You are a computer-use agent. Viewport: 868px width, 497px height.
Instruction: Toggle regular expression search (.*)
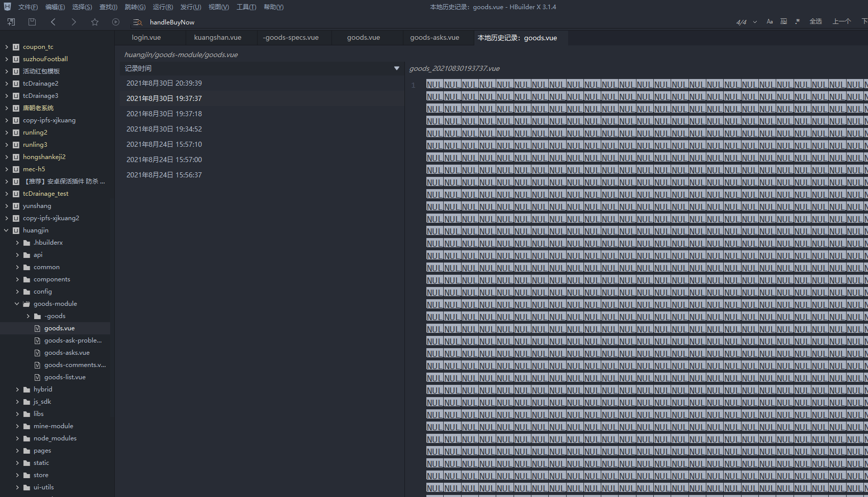[x=797, y=21]
